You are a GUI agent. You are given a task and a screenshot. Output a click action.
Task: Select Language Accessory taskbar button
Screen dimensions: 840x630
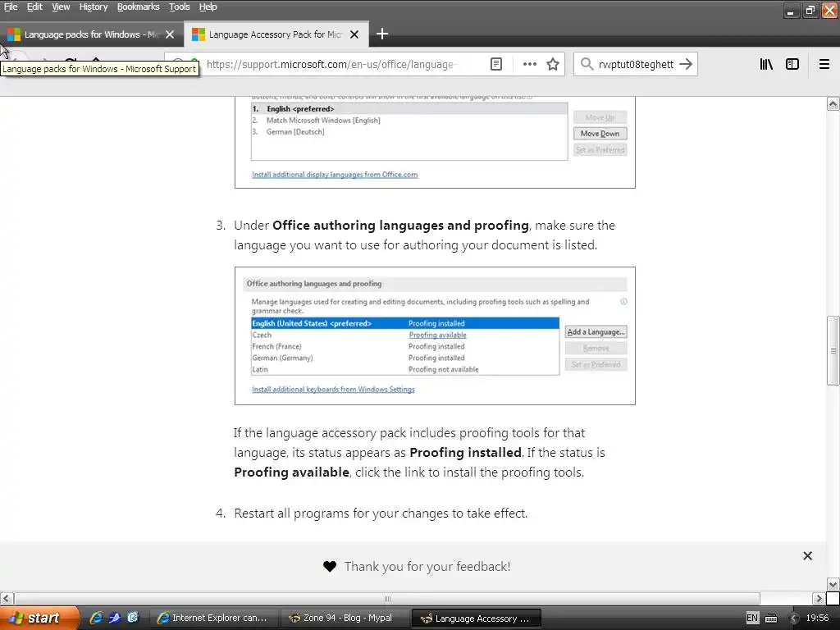click(476, 619)
